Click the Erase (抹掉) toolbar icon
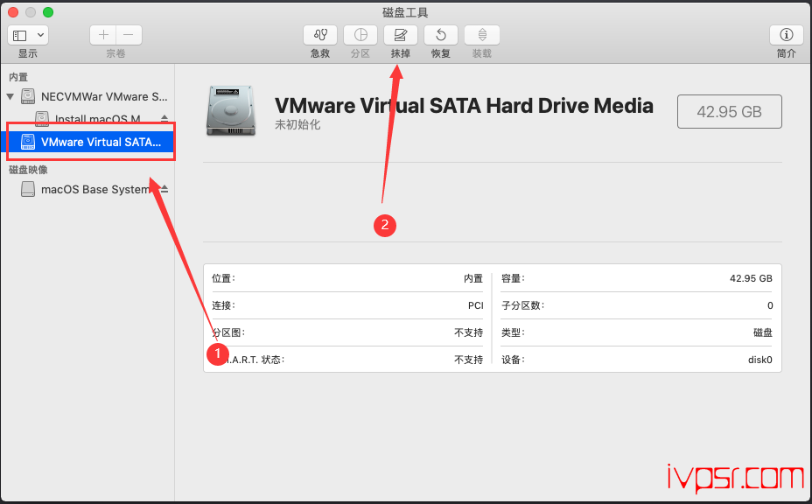 [x=400, y=35]
